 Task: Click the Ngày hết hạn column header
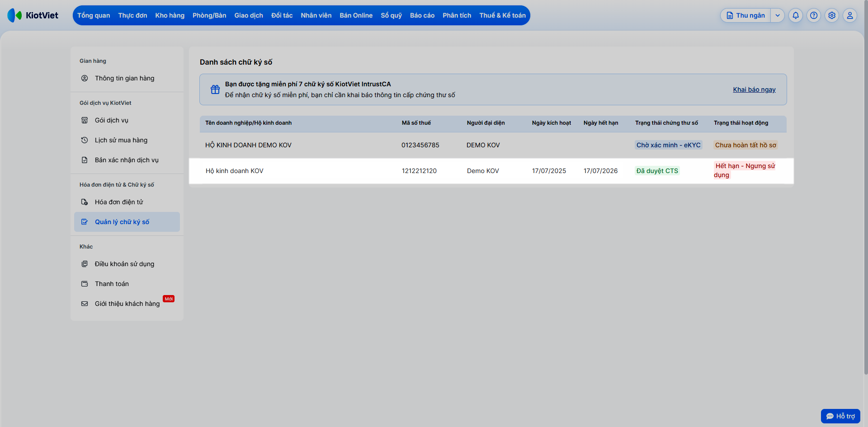601,123
